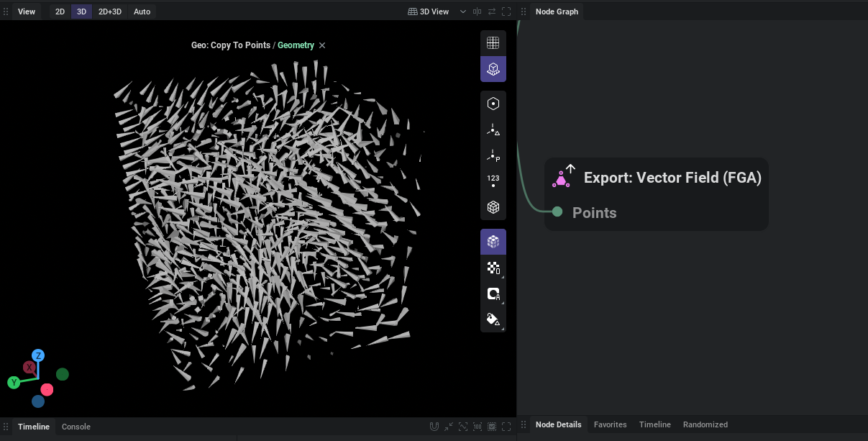
Task: Select the Export: Vector Field (FGA) node
Action: pyautogui.click(x=657, y=194)
